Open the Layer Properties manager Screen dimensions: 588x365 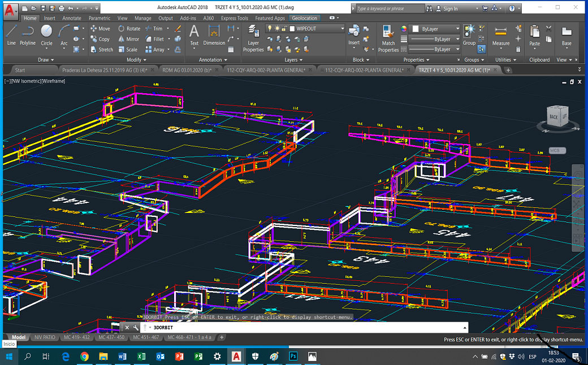coord(253,38)
